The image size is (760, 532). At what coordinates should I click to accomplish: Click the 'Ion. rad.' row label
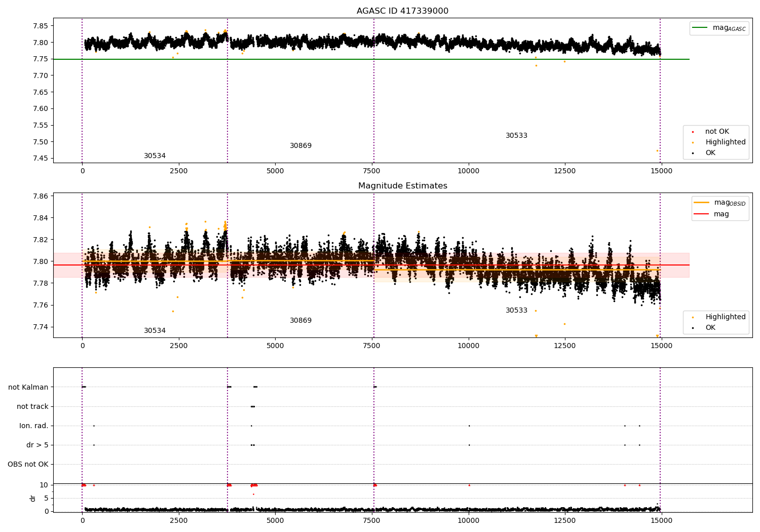(34, 426)
